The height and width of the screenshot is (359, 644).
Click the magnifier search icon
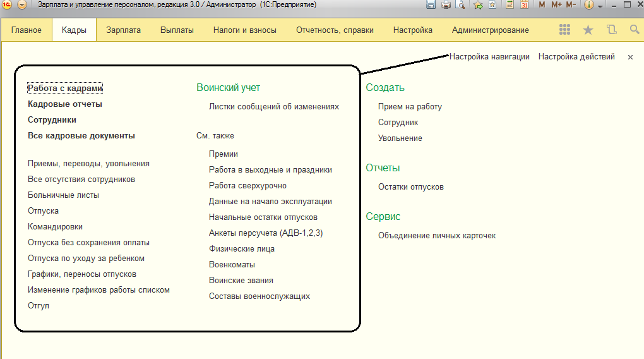point(634,30)
